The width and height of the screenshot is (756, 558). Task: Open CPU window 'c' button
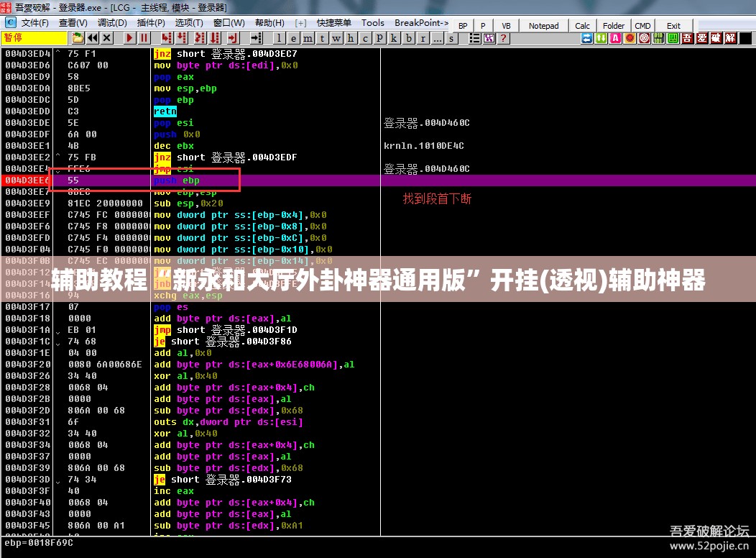pyautogui.click(x=365, y=38)
